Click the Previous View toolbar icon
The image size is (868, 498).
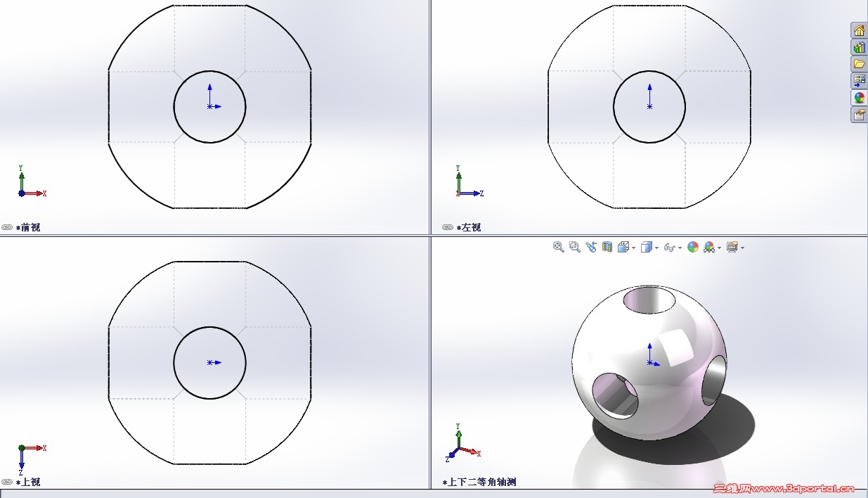592,246
